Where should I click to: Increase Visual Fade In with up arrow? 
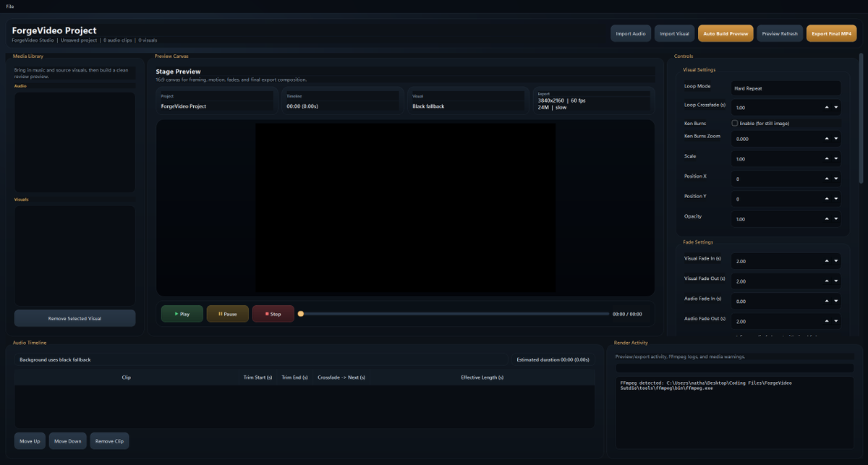point(827,261)
